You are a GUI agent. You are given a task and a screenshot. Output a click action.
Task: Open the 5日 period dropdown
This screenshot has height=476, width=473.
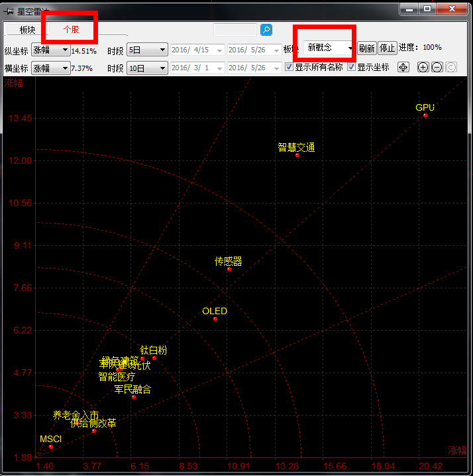[x=147, y=50]
